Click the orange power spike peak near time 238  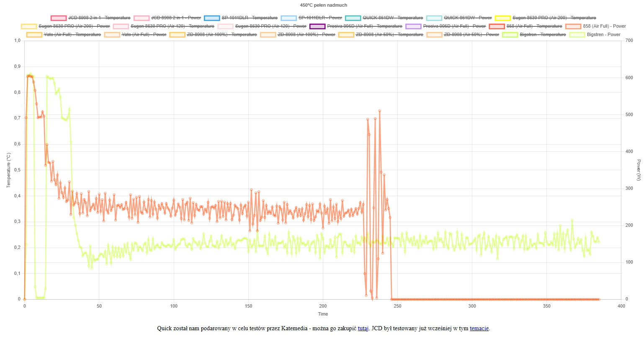click(379, 111)
